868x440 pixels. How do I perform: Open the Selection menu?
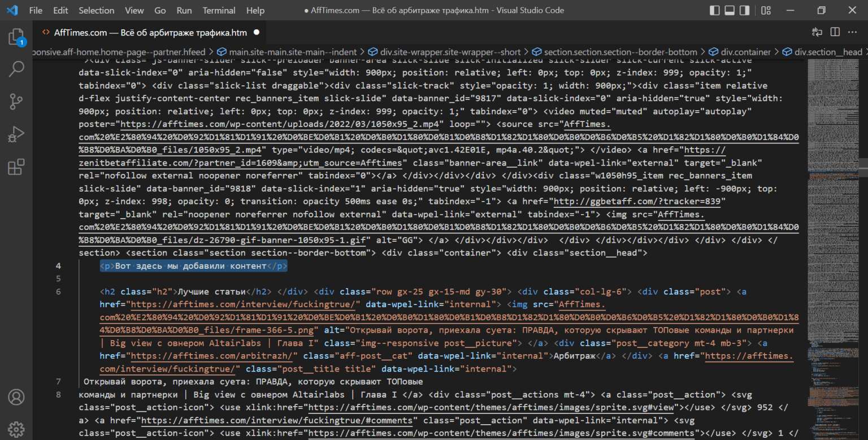click(96, 10)
